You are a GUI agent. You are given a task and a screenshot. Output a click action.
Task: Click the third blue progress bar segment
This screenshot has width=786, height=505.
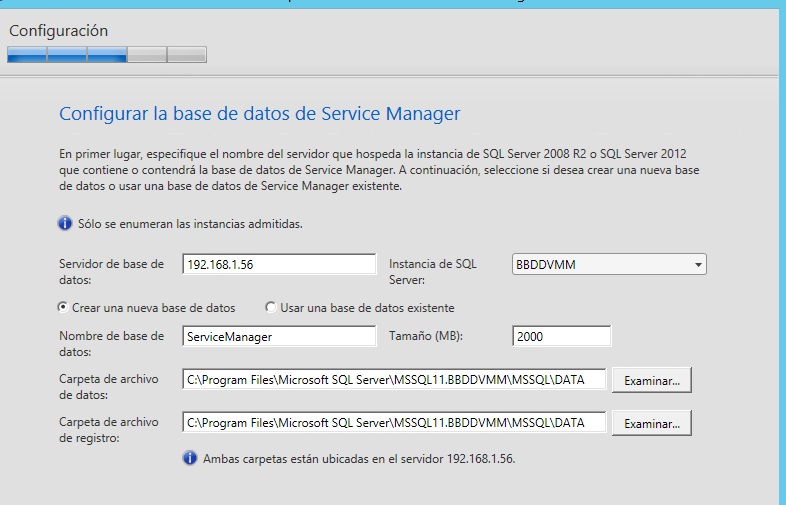coord(107,55)
